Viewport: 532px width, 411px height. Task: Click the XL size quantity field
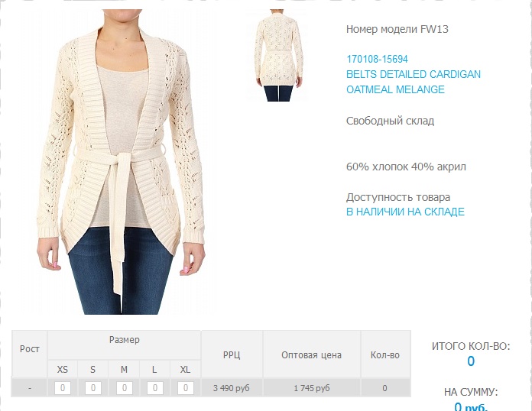pos(186,388)
